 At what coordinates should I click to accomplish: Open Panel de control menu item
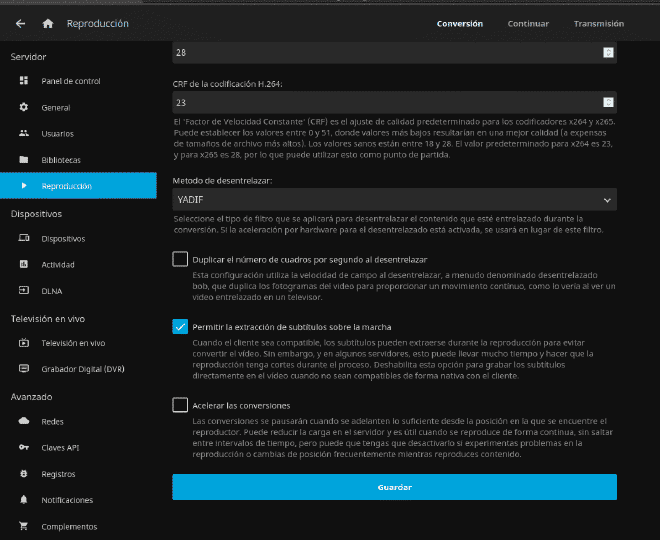(78, 81)
